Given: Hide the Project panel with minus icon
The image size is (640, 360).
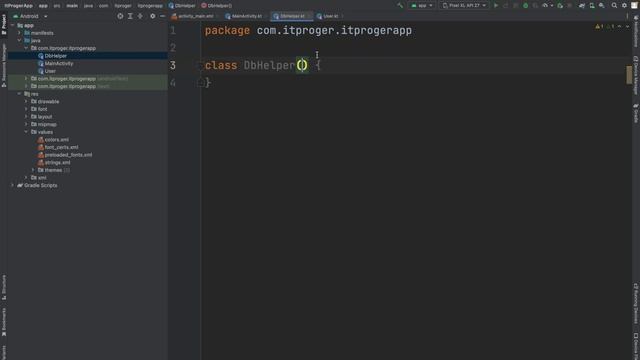Looking at the screenshot, I should [x=162, y=16].
